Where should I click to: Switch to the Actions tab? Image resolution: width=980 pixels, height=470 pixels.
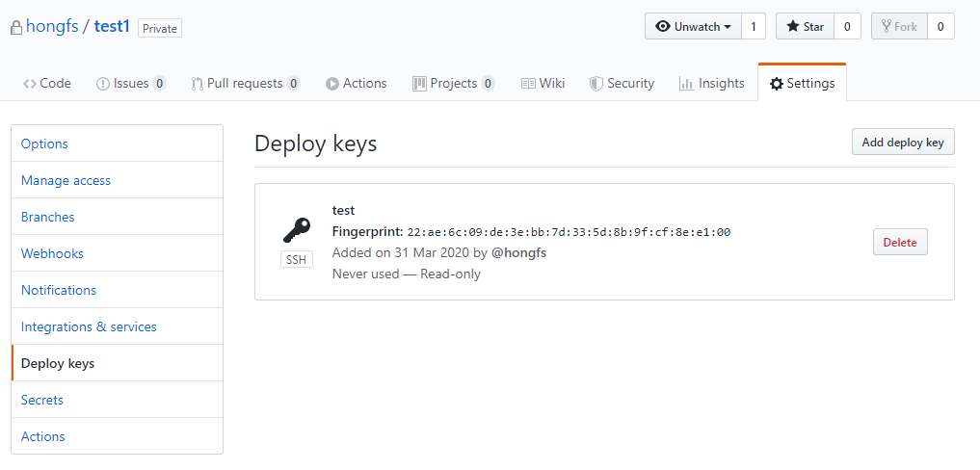pyautogui.click(x=357, y=83)
